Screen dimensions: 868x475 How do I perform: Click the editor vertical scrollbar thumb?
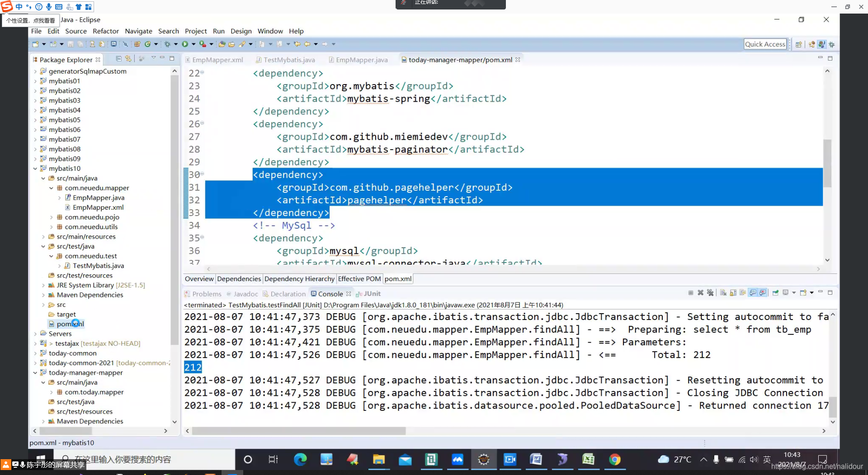coord(827,163)
